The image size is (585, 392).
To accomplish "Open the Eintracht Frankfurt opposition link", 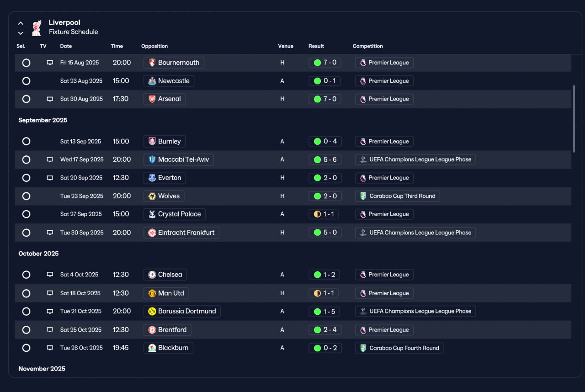I will point(181,233).
